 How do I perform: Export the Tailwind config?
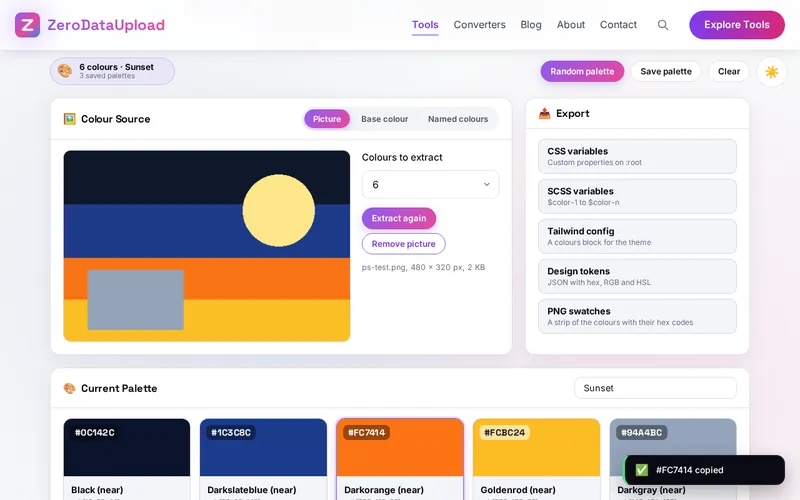(637, 236)
